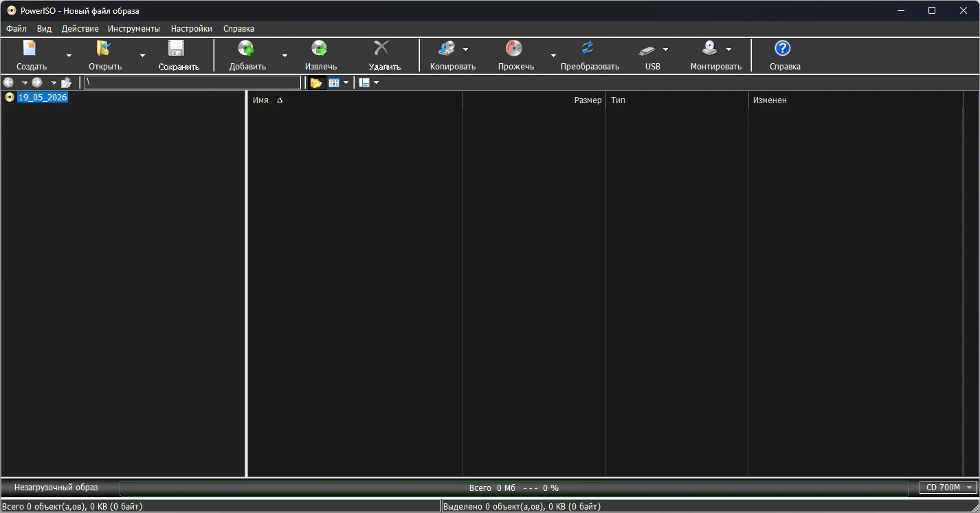Click the Выделено 0 объект(а,ов) status text
The image size is (980, 513).
(522, 507)
